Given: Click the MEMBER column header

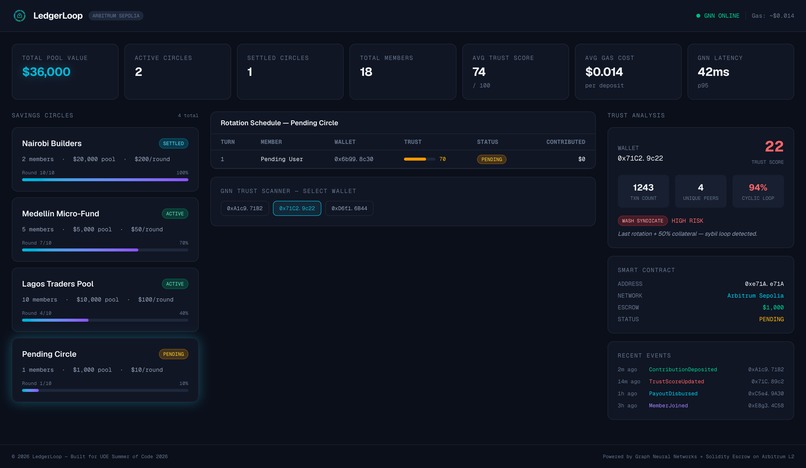Looking at the screenshot, I should [x=271, y=142].
